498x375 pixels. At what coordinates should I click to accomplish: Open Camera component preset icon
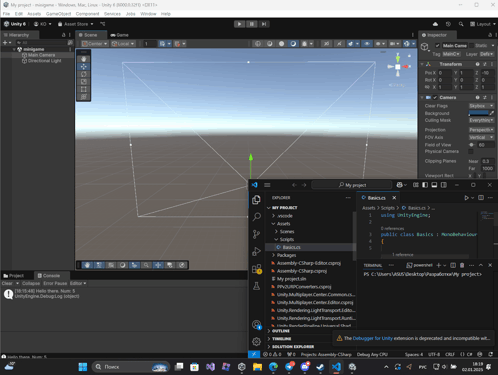[485, 97]
